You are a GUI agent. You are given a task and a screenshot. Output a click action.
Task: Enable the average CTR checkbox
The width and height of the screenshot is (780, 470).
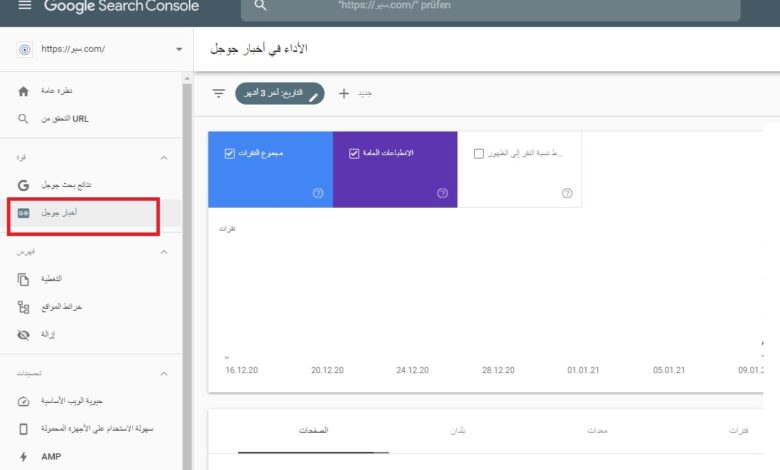479,154
